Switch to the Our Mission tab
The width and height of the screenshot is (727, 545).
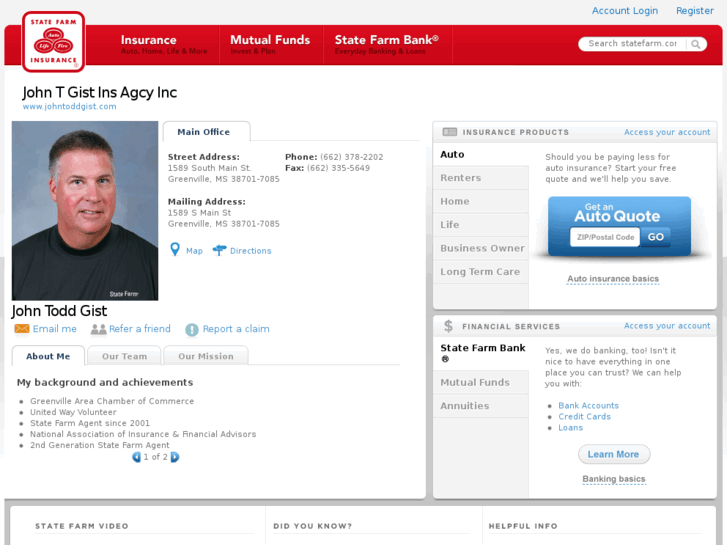[x=206, y=356]
